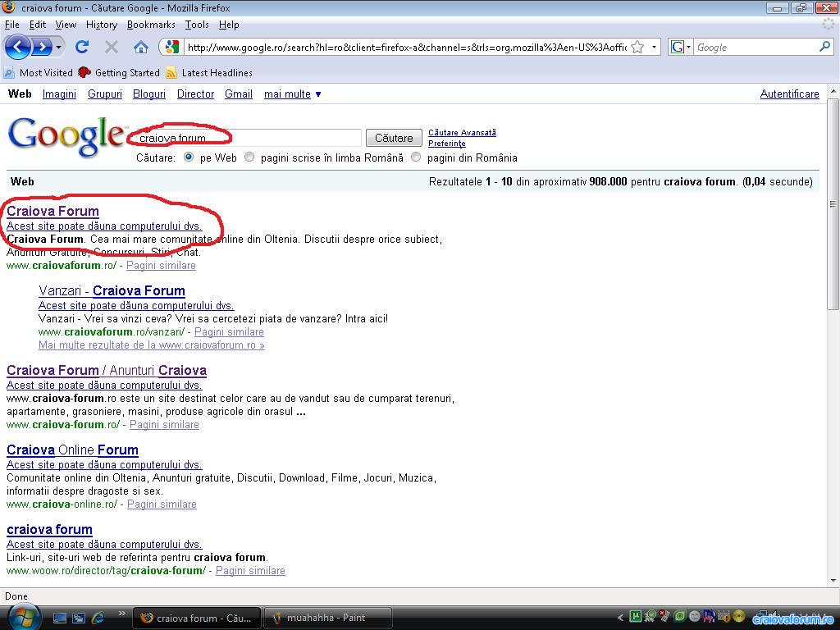Click the Forward navigation arrow
Screen dimensions: 840x630
click(x=43, y=47)
